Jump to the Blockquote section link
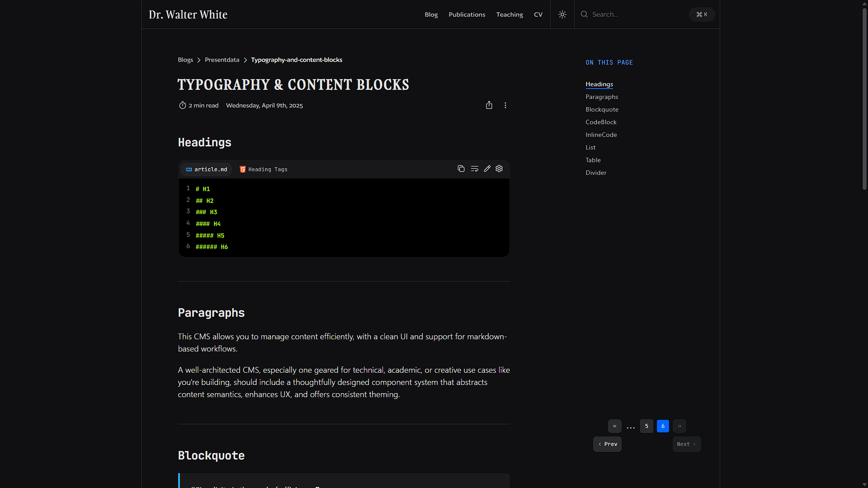This screenshot has width=868, height=488. (x=602, y=109)
